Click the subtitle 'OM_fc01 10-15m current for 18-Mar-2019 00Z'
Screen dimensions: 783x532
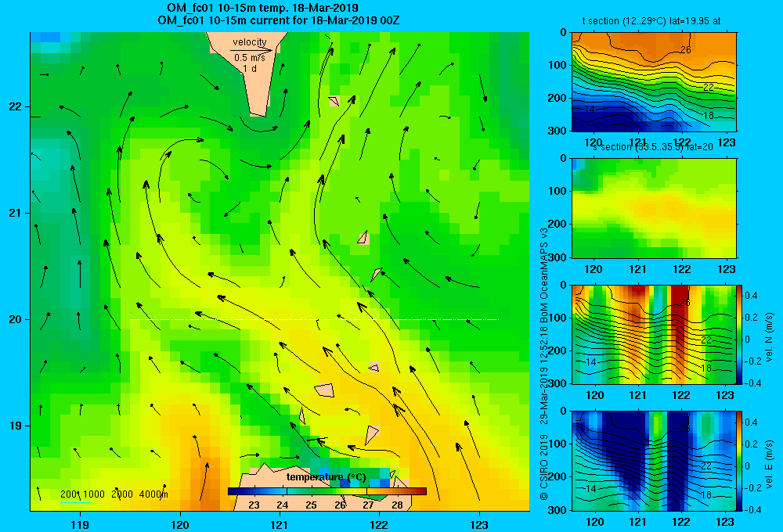pos(278,20)
